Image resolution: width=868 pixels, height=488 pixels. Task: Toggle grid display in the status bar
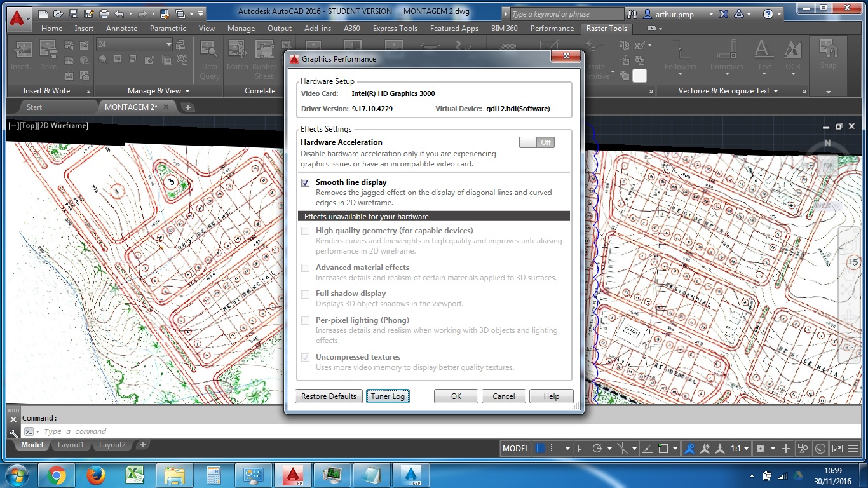[x=540, y=448]
